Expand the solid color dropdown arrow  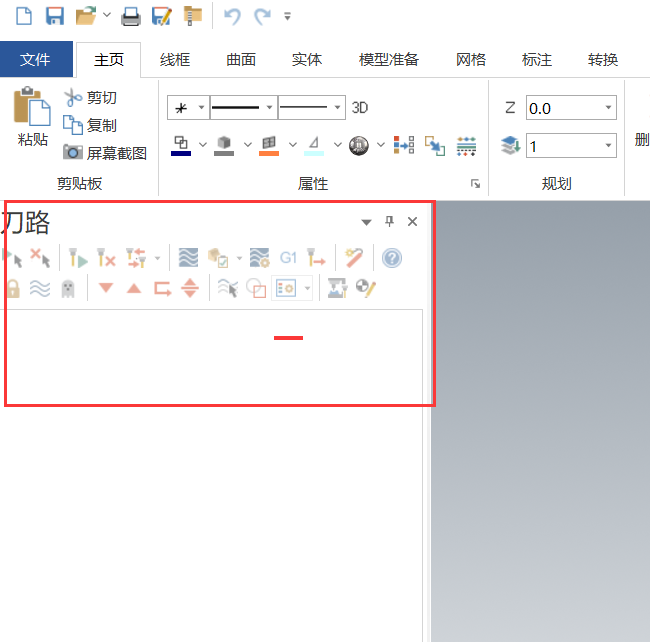[x=247, y=145]
